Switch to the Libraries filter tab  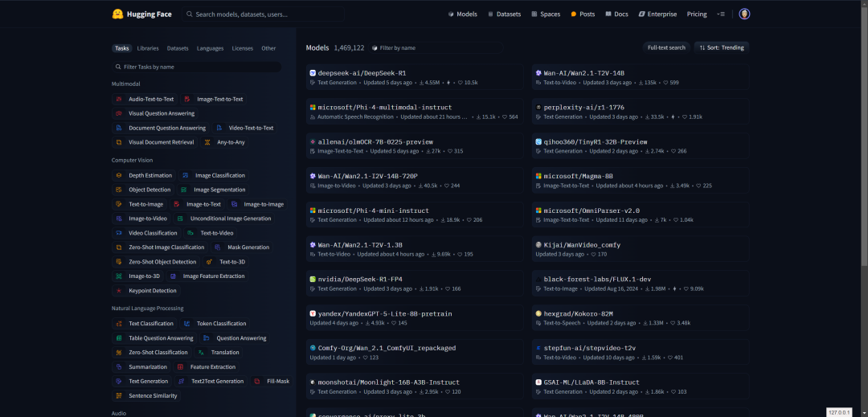click(148, 48)
